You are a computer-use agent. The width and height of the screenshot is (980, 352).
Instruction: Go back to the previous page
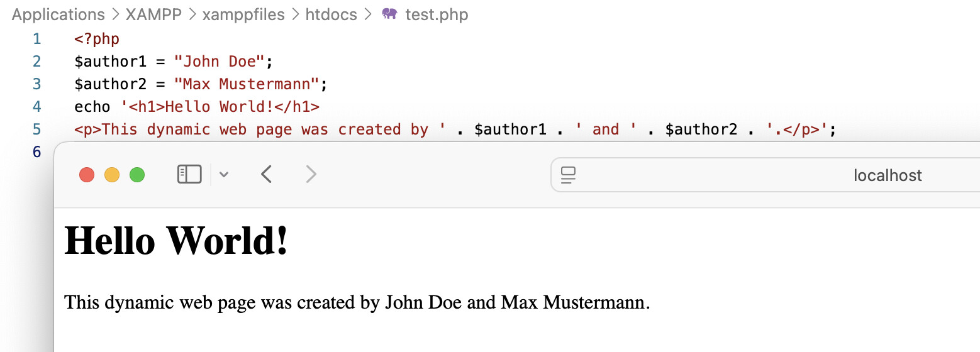[266, 174]
